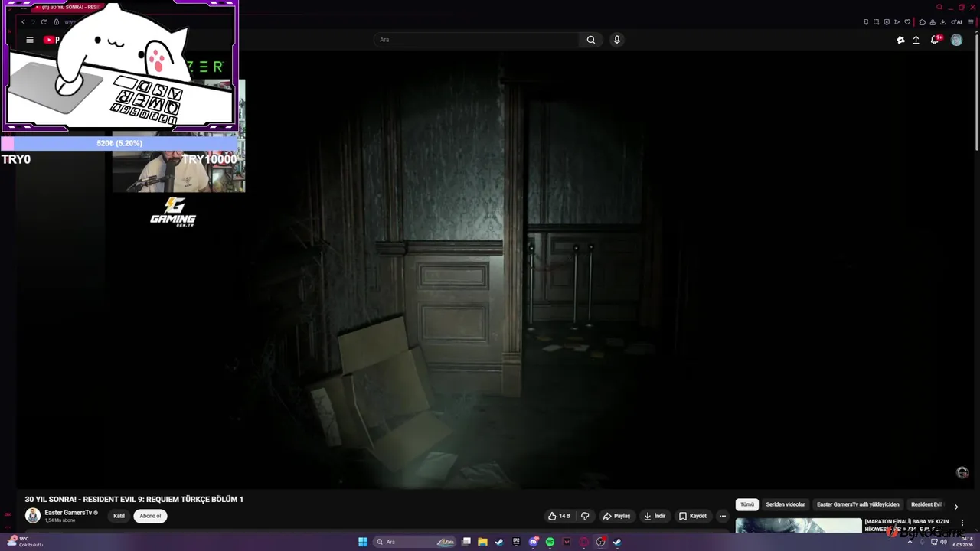The height and width of the screenshot is (551, 980).
Task: Click the YouTube search magnifier button
Action: coord(591,40)
